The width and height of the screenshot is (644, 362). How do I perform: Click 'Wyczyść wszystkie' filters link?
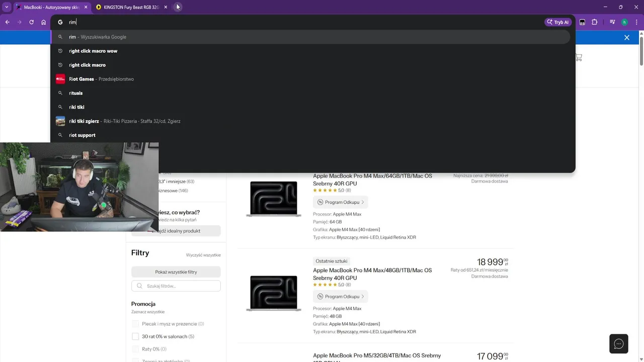203,255
